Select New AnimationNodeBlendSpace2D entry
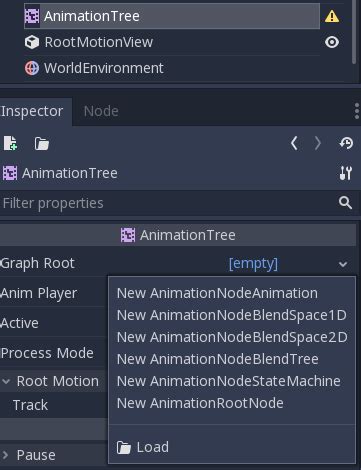The height and width of the screenshot is (470, 361). click(232, 337)
